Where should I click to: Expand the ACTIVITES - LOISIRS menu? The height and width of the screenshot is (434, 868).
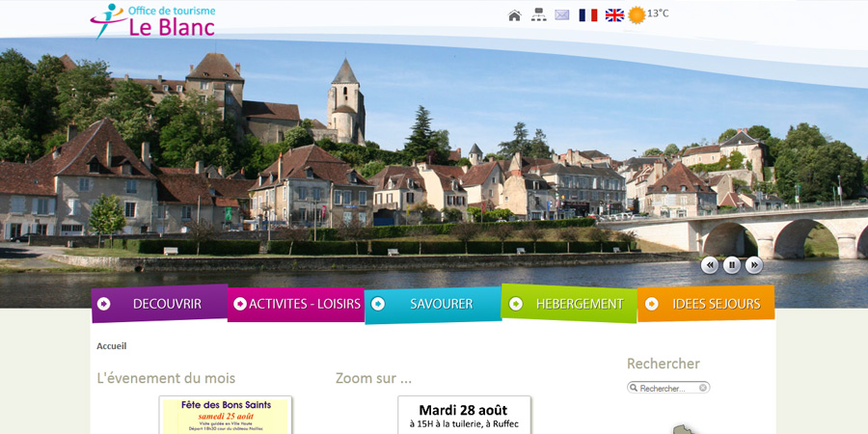point(296,304)
